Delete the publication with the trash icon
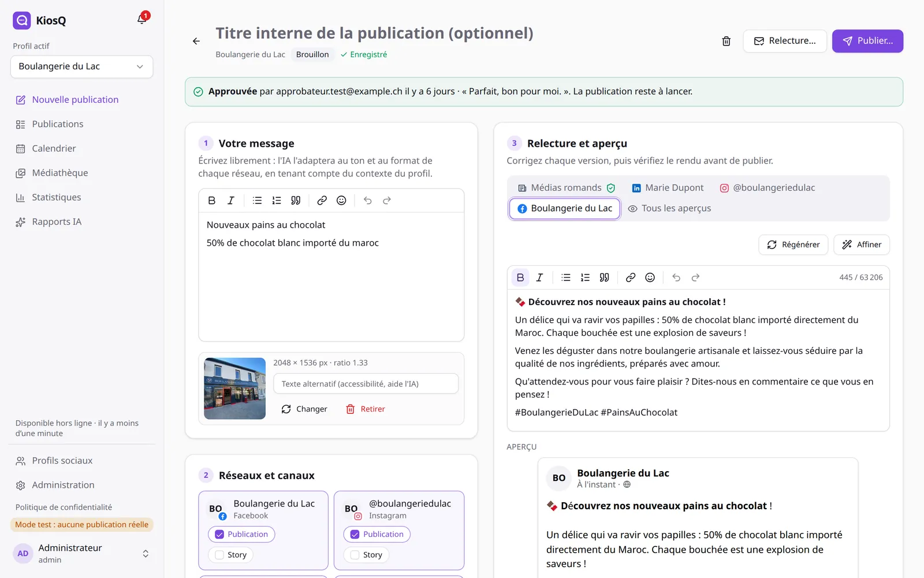924x578 pixels. [726, 41]
